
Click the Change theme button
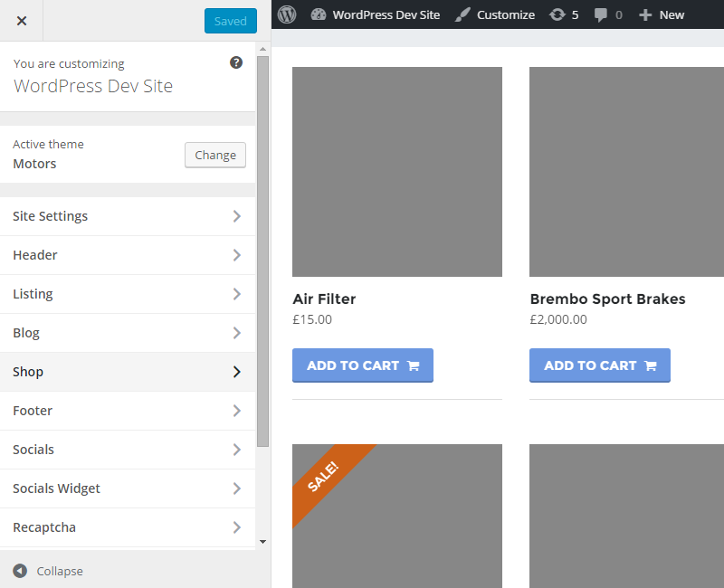[x=215, y=155]
